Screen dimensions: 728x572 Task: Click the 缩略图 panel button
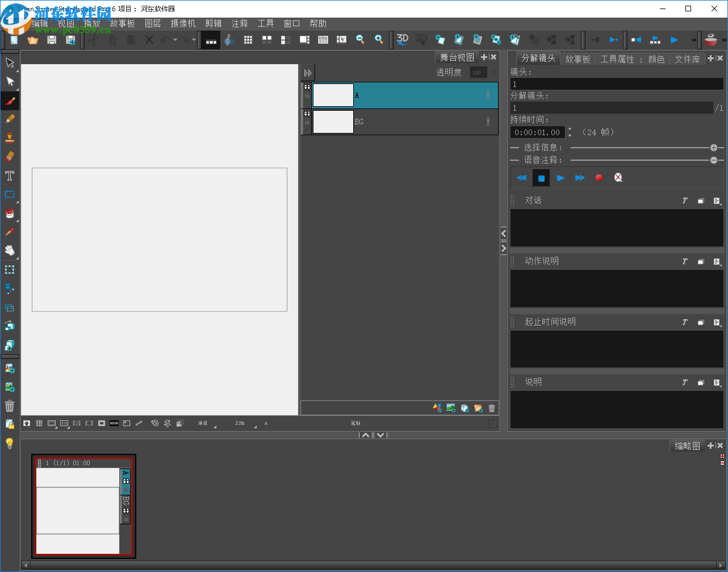click(x=687, y=446)
